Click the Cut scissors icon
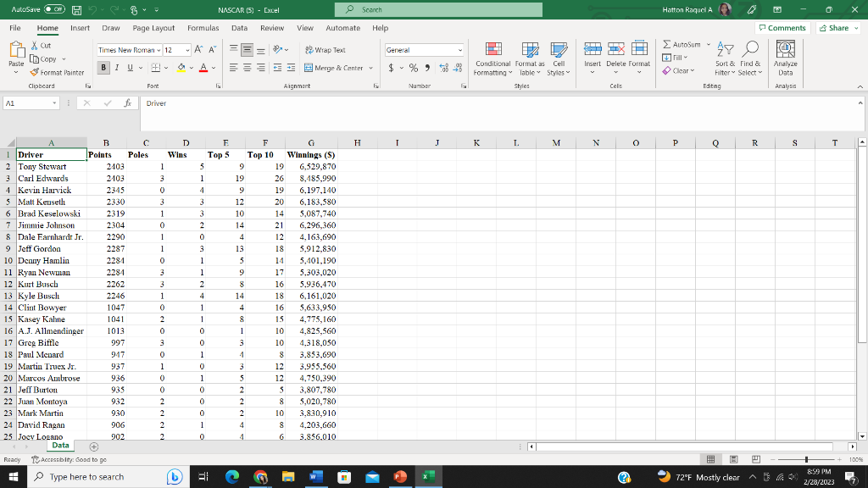Screen dimensions: 868x488 [34, 46]
